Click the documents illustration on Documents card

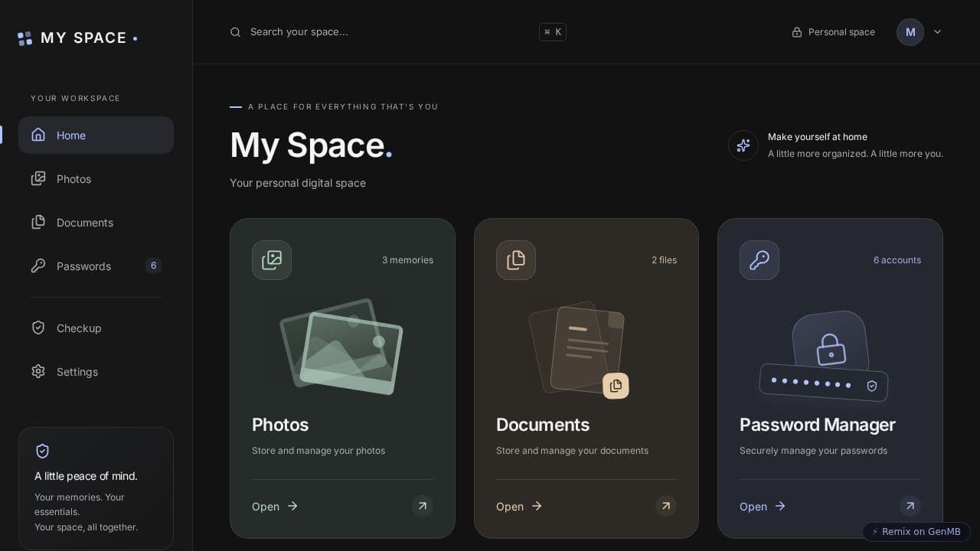pos(579,350)
